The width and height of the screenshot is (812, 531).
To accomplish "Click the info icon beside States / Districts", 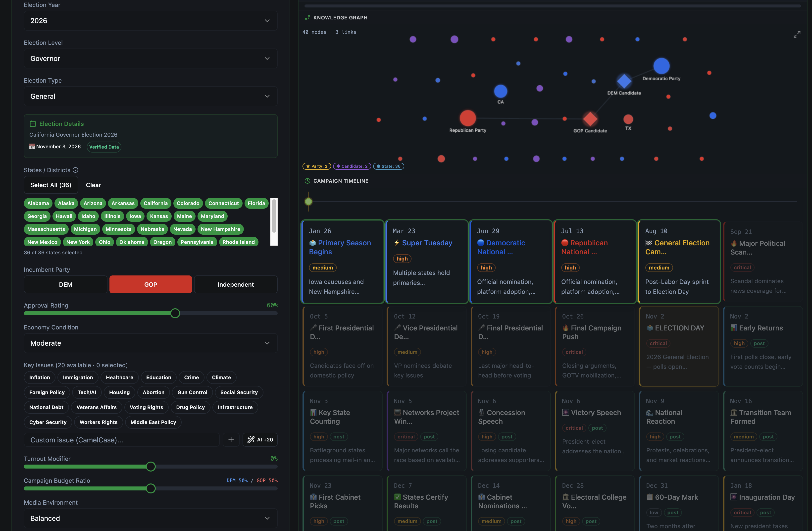I will click(75, 170).
